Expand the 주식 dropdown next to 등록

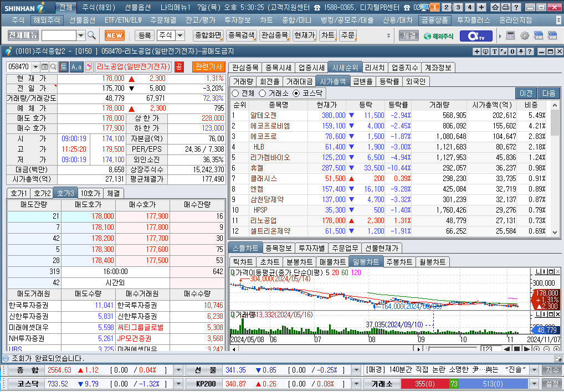(180, 35)
